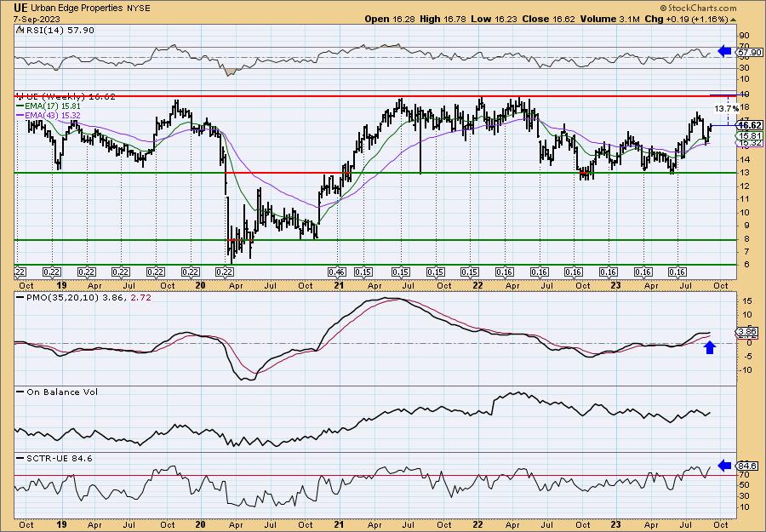The image size is (766, 532).
Task: Click the StockCharts.com copyright text
Action: [x=698, y=8]
